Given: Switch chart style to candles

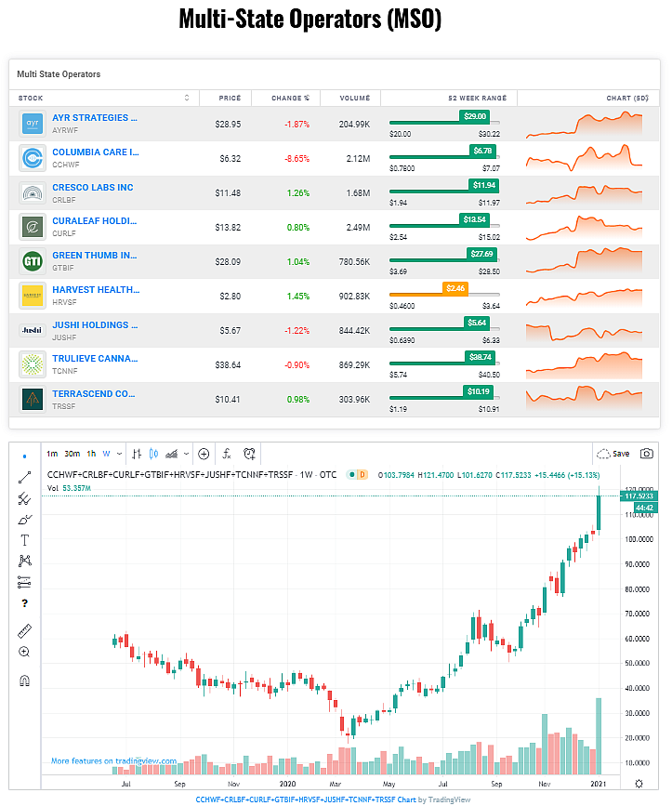Looking at the screenshot, I should point(153,454).
